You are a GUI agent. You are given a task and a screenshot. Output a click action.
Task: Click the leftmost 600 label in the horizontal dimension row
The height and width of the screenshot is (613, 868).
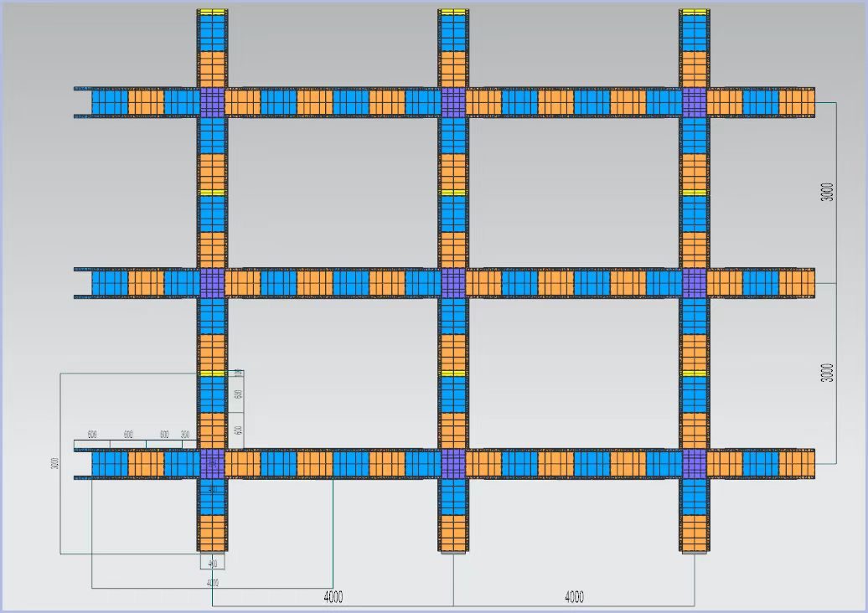point(92,435)
